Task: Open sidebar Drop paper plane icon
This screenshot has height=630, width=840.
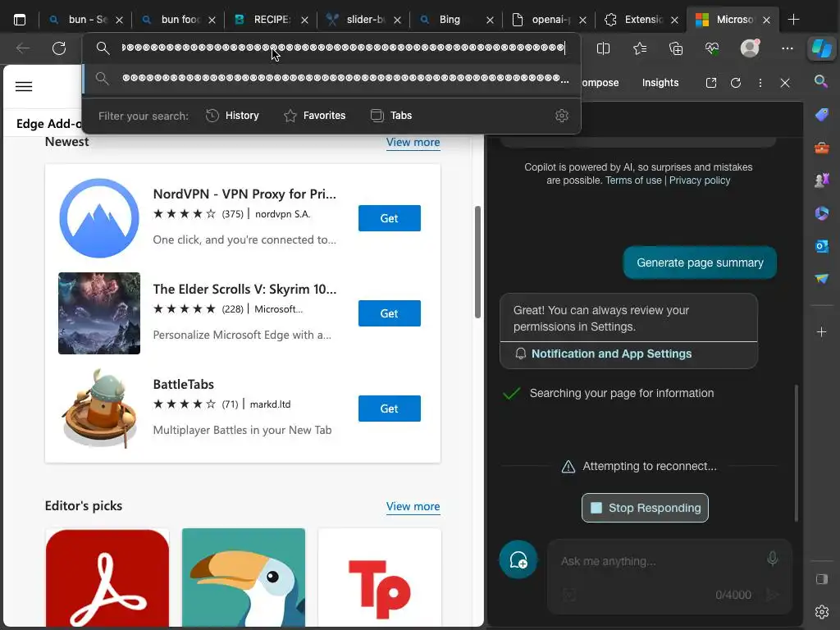Action: tap(822, 279)
